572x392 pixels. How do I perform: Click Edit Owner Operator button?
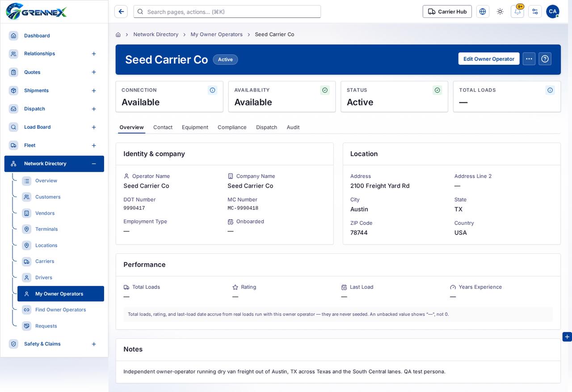click(x=489, y=59)
